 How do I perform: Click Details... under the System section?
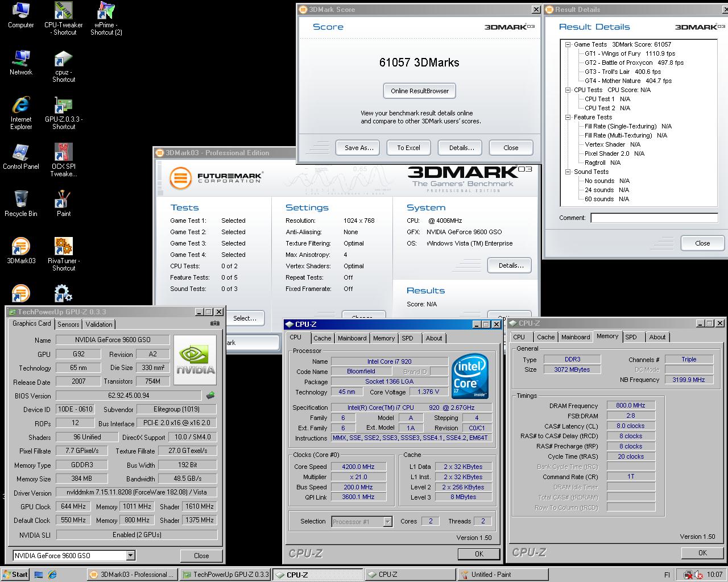pos(511,265)
